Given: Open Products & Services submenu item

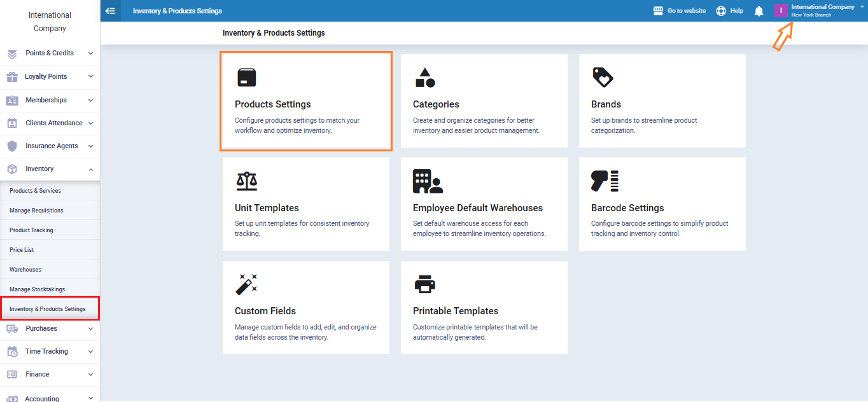Looking at the screenshot, I should [x=36, y=191].
